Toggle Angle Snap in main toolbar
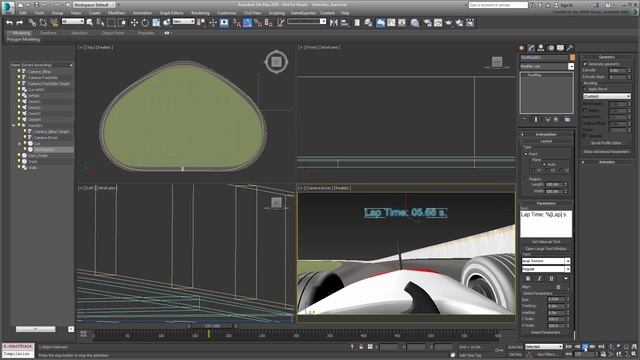Viewport: 640px width, 360px height. click(247, 23)
